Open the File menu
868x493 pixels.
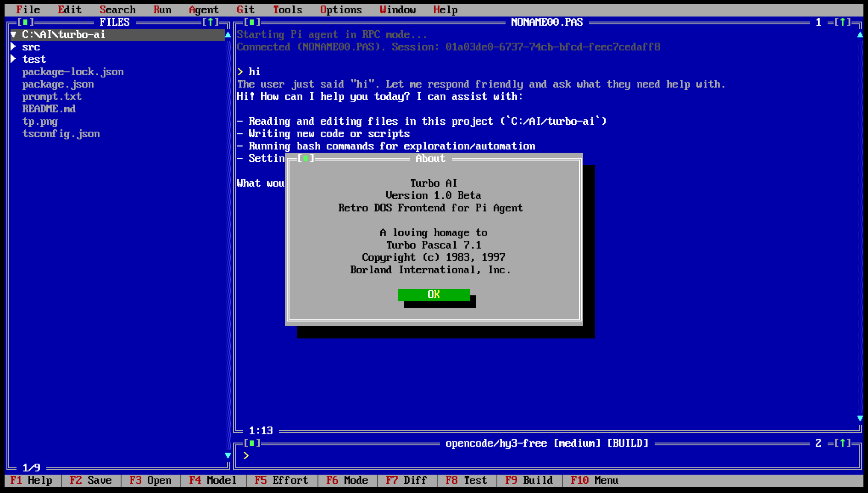coord(28,10)
